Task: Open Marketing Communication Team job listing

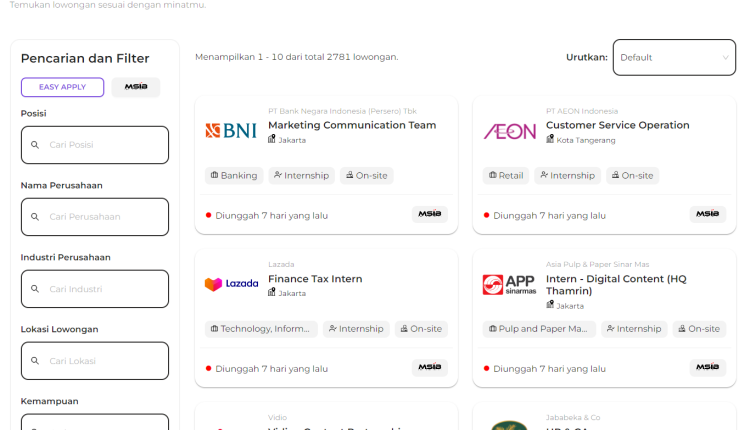Action: 352,125
